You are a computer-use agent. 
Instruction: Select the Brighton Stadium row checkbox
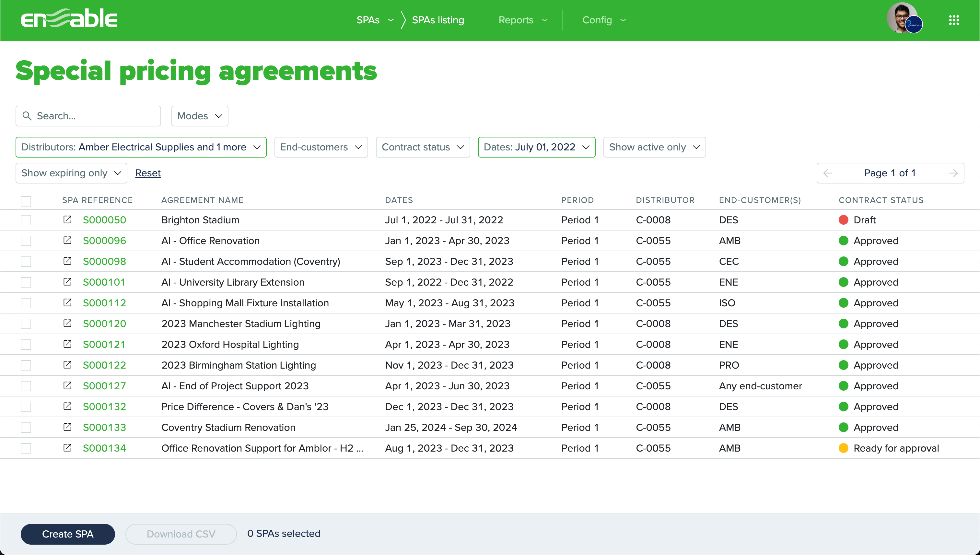click(26, 220)
